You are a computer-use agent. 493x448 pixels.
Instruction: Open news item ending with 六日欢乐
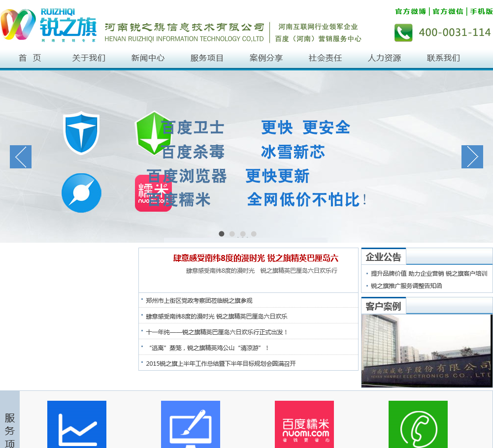(217, 316)
